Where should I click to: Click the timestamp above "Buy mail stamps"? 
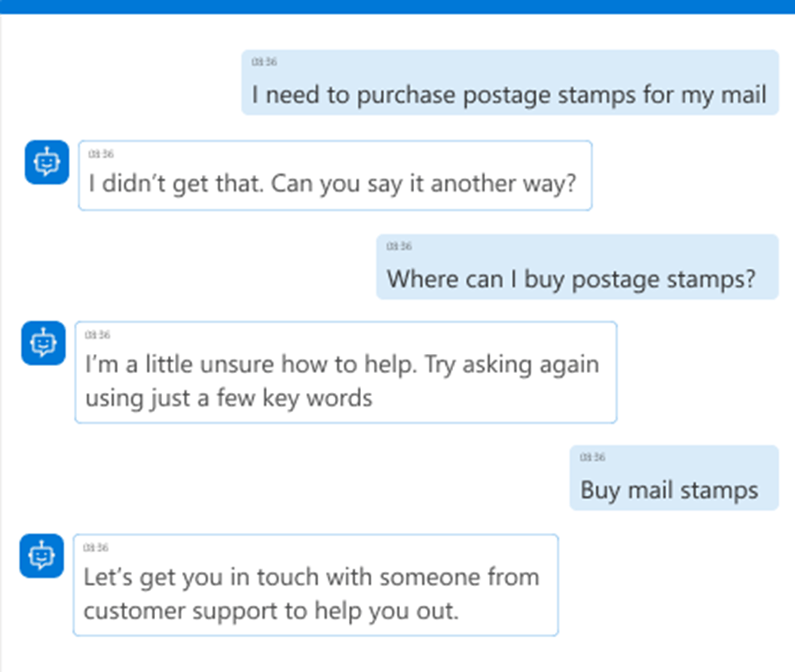pos(592,457)
